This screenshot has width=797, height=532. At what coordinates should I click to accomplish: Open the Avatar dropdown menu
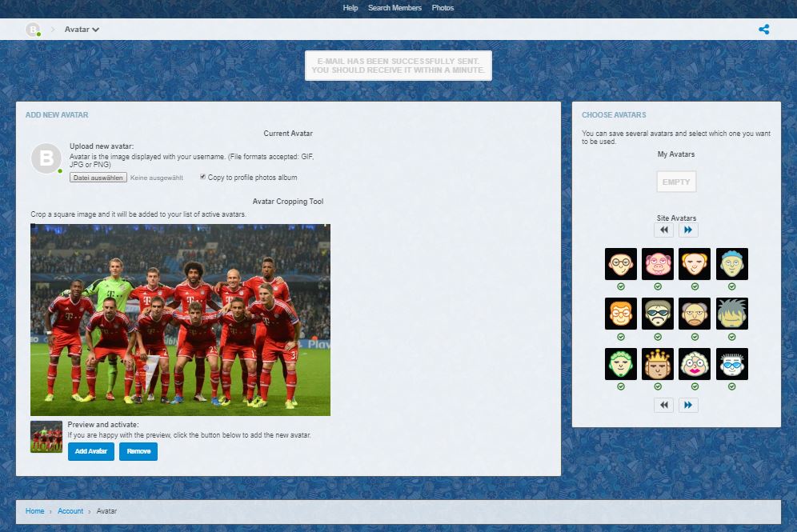pos(82,30)
